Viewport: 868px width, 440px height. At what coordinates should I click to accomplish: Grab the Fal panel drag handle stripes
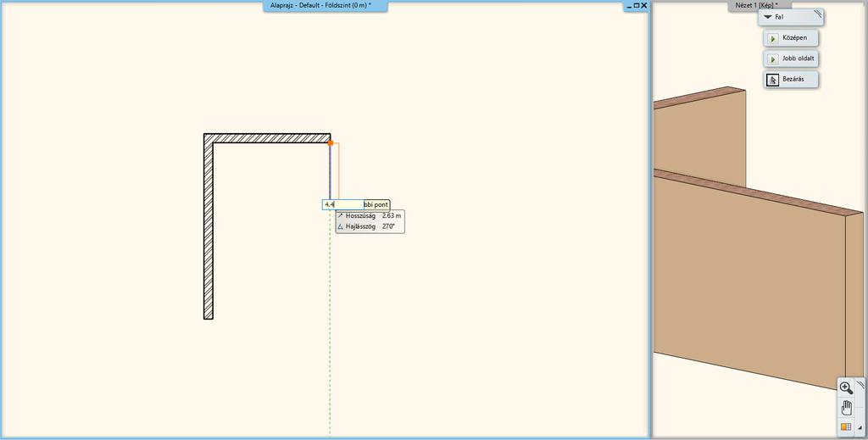[818, 14]
